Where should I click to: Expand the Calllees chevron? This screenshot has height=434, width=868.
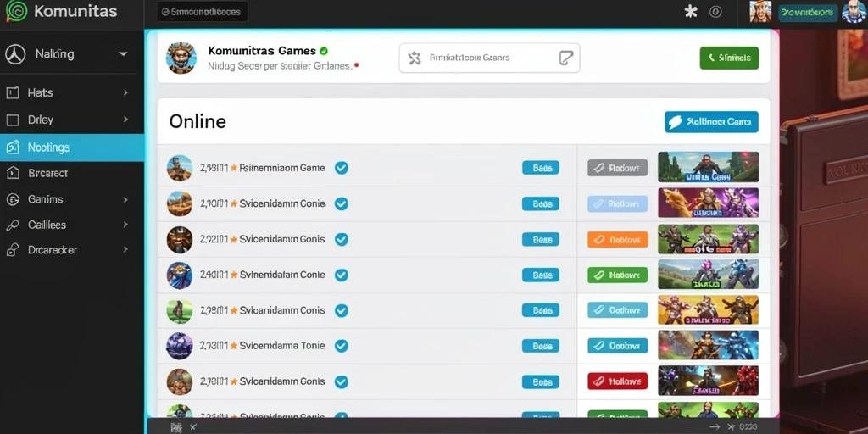(x=125, y=225)
